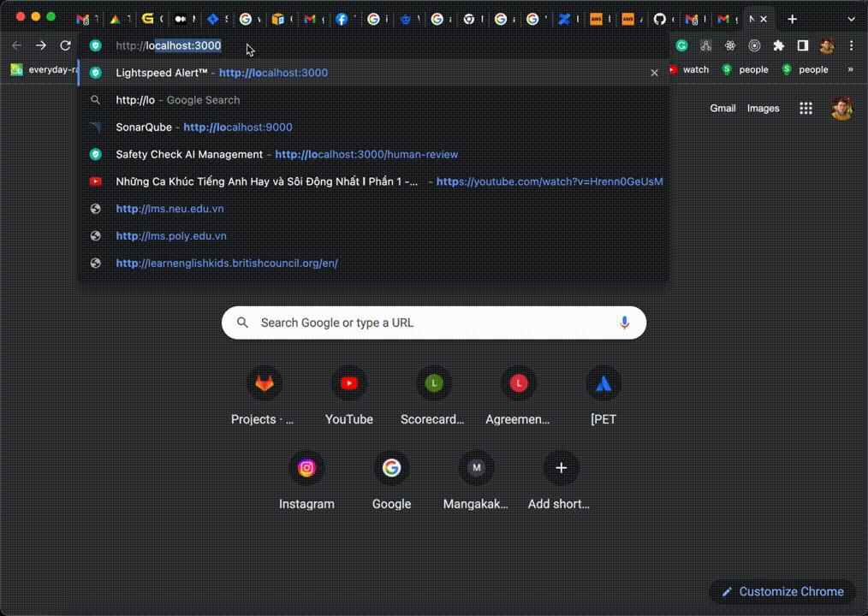Open the Chrome profile avatar in toolbar
This screenshot has width=868, height=616.
827,46
